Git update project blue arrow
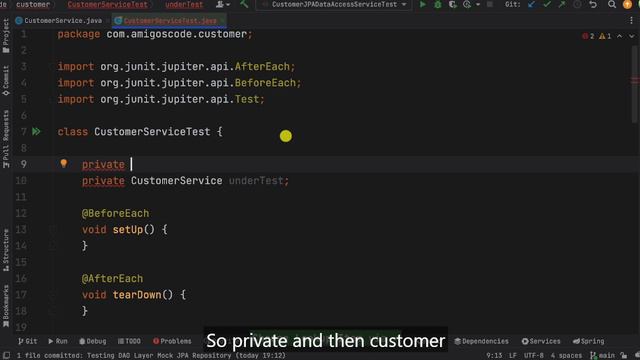 (x=531, y=4)
